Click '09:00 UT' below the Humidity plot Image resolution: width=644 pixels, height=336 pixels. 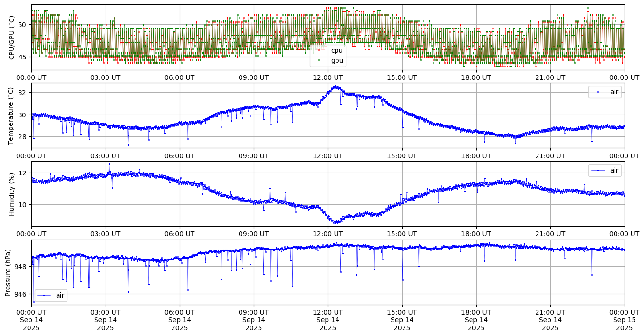click(x=254, y=234)
